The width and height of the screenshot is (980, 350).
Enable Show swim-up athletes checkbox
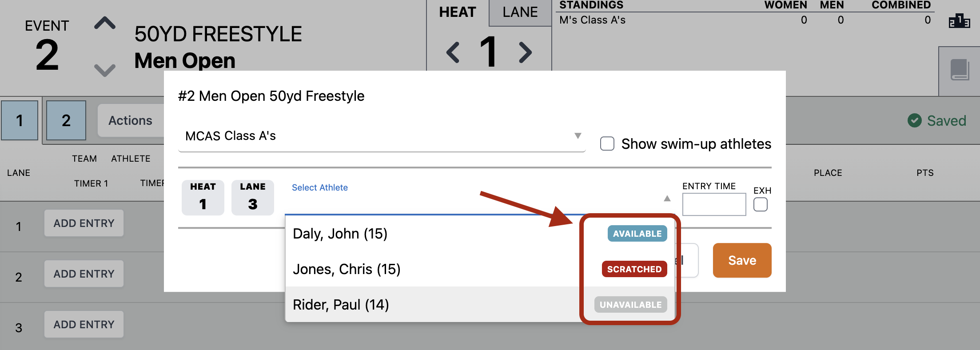607,144
